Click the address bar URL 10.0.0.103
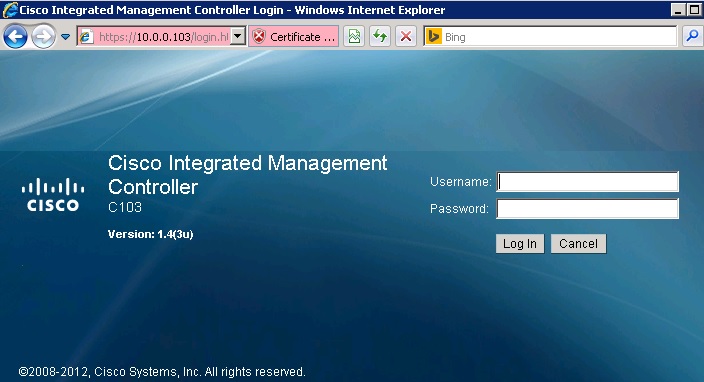The height and width of the screenshot is (382, 704). click(x=163, y=37)
